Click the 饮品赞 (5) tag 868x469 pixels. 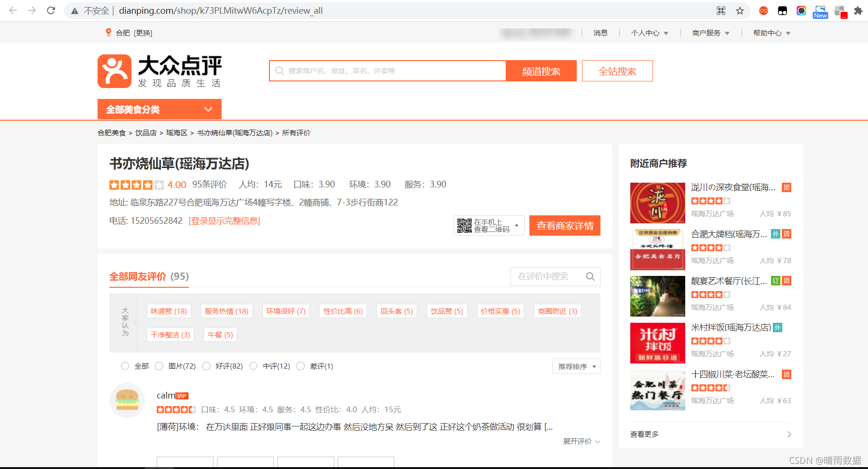[x=447, y=311]
